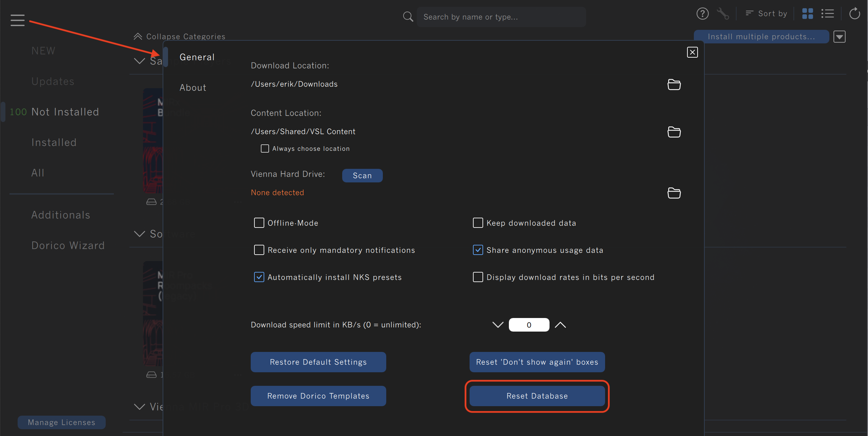Browse folder for Download Location
868x436 pixels.
click(674, 84)
